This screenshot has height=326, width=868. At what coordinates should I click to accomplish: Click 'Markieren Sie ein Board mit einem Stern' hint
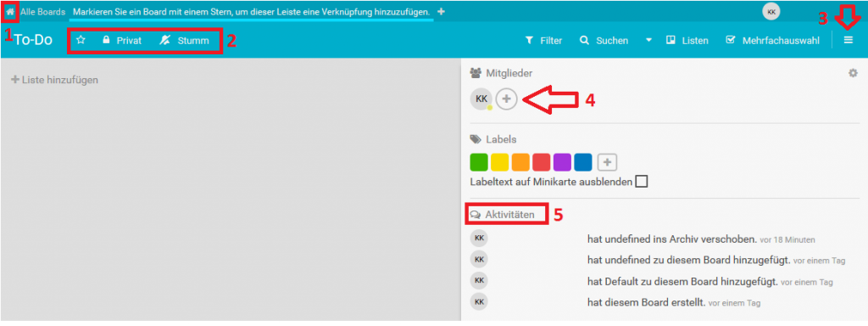[251, 12]
